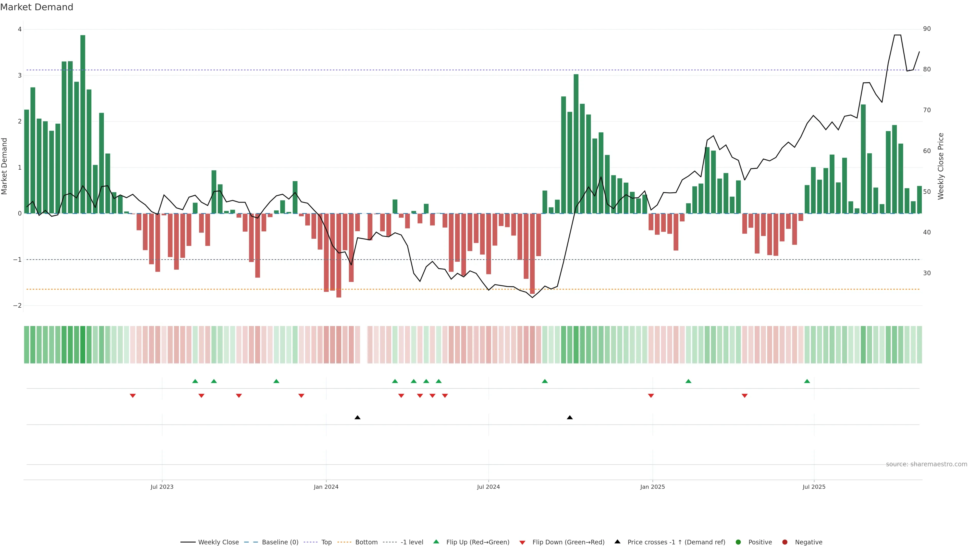Click the rightmost red flip-down triangle marker
Image resolution: width=980 pixels, height=551 pixels.
pos(744,396)
